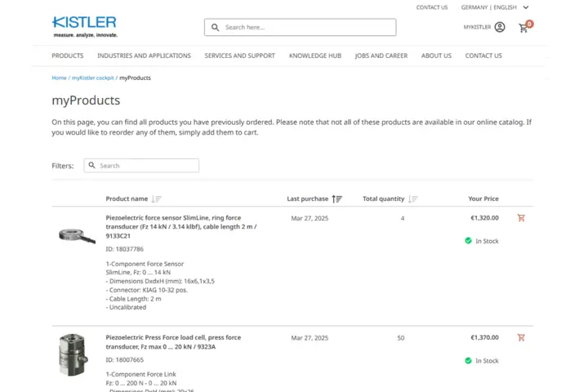The width and height of the screenshot is (588, 392).
Task: Click magnifier icon in top search bar
Action: (216, 27)
